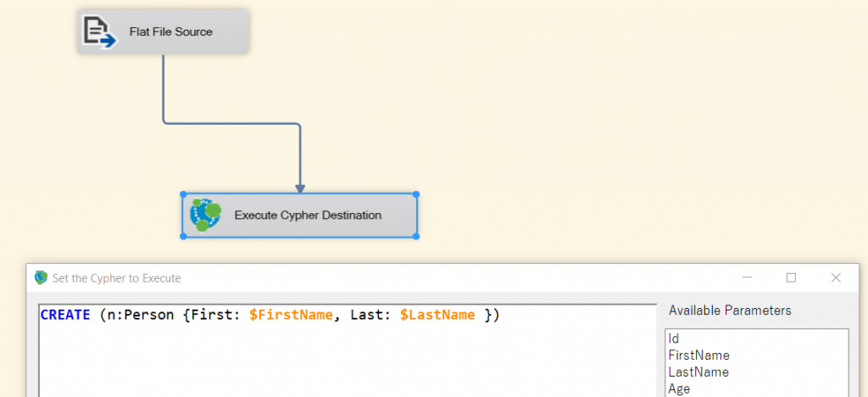Select Age in the Available Parameters list
Screen dimensions: 868x397
(757, 389)
